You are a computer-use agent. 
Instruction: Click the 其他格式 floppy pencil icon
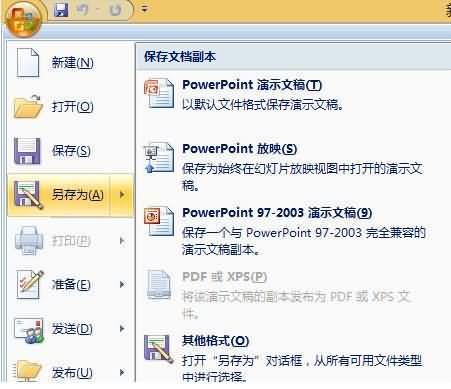[x=159, y=349]
